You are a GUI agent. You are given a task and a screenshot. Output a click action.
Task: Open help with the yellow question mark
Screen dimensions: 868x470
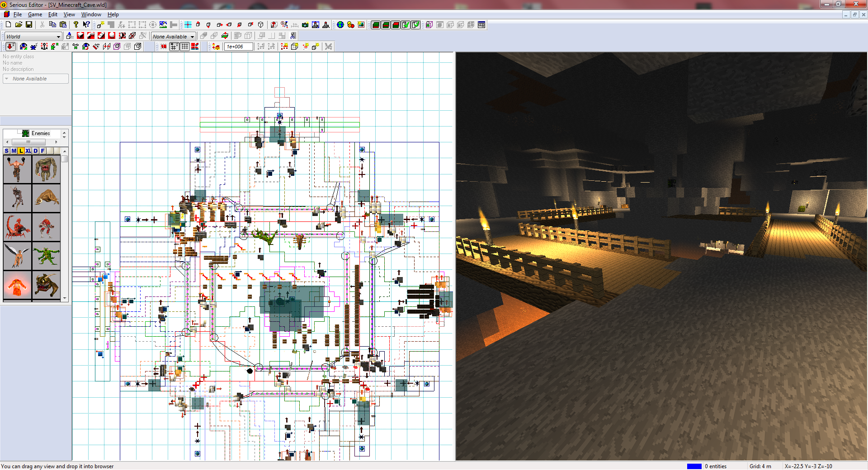(76, 24)
